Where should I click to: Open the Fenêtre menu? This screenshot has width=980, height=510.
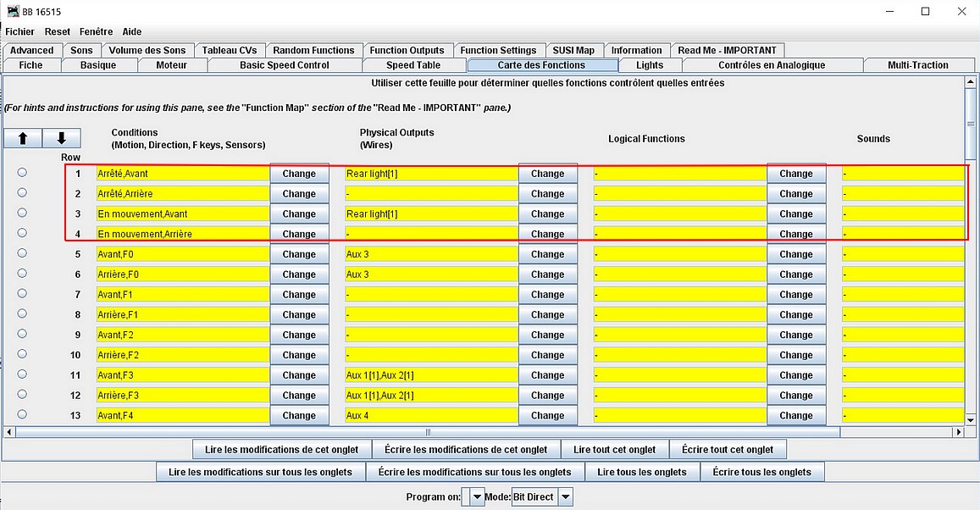coord(97,32)
